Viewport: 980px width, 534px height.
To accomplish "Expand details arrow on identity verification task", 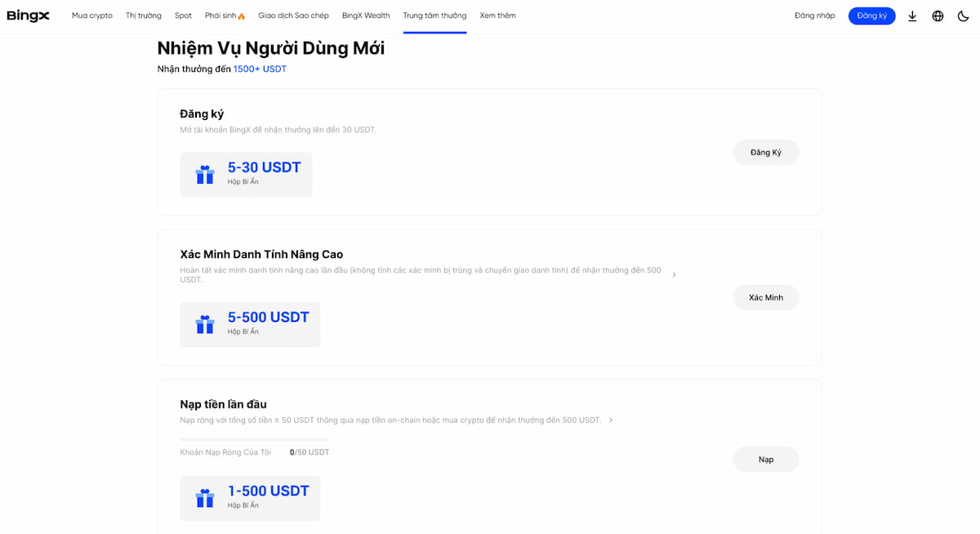I will [x=675, y=274].
